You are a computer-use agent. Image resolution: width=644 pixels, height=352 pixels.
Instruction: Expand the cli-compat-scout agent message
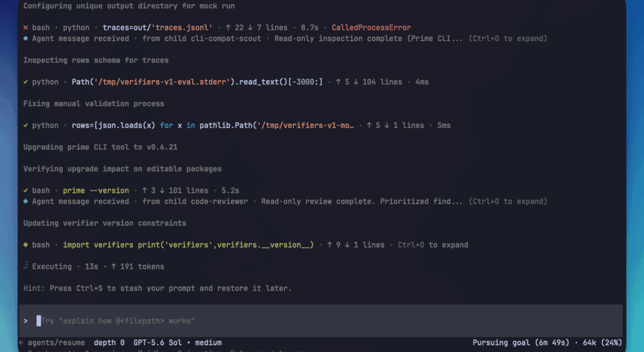(508, 38)
